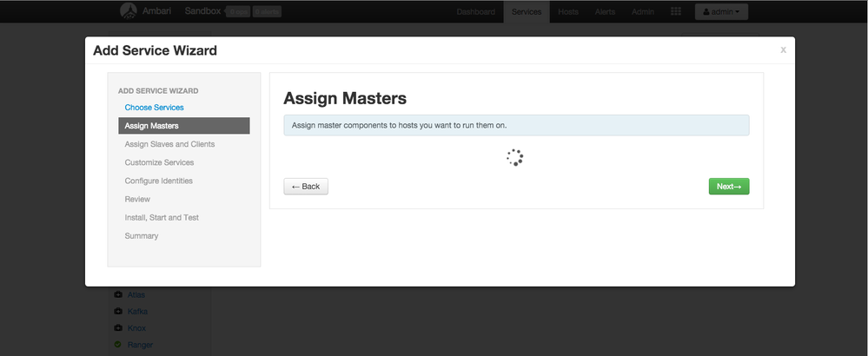Click the Review step

click(x=137, y=199)
